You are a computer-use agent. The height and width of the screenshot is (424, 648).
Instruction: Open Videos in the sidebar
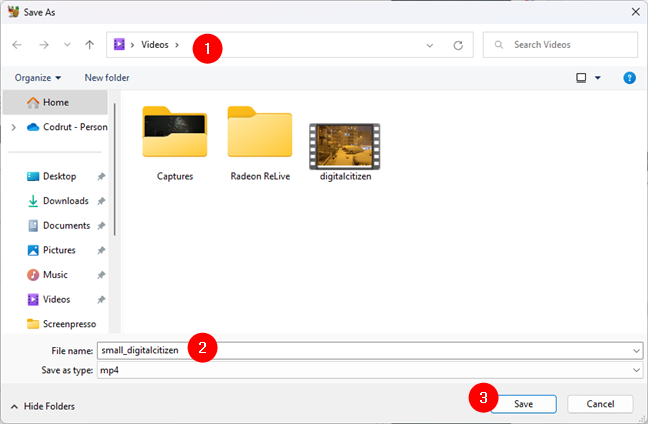(48, 299)
